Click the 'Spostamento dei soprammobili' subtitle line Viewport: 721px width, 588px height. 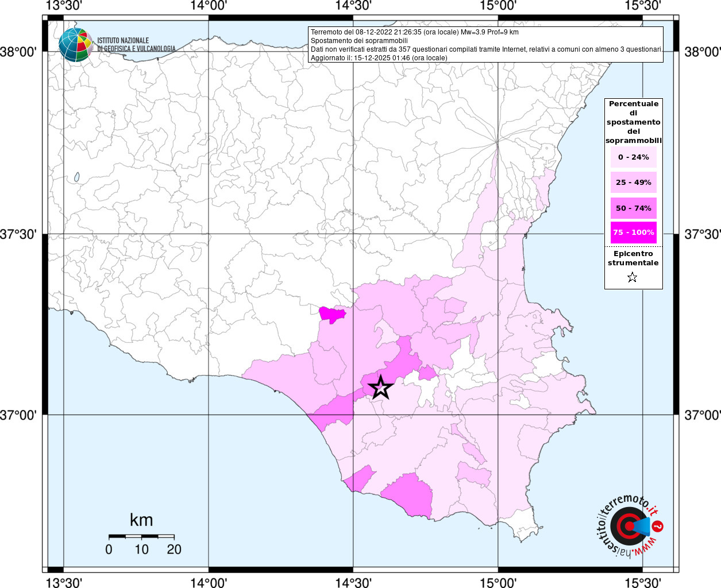[x=359, y=41]
